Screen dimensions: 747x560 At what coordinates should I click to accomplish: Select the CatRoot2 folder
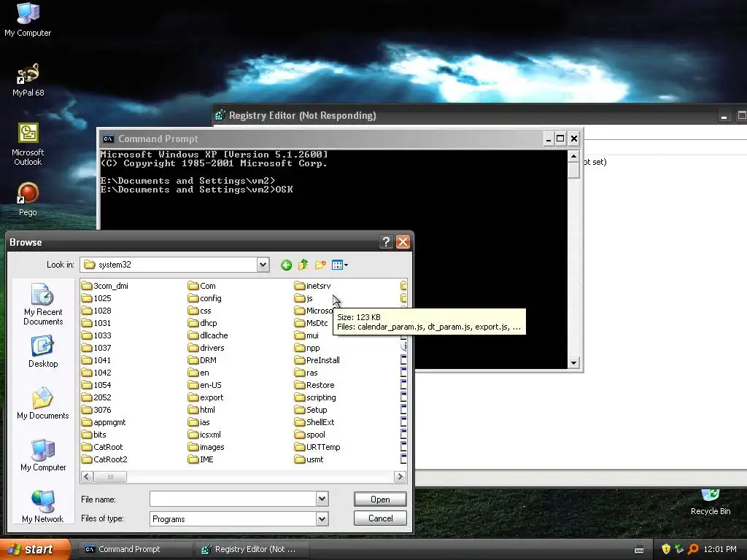(104, 459)
